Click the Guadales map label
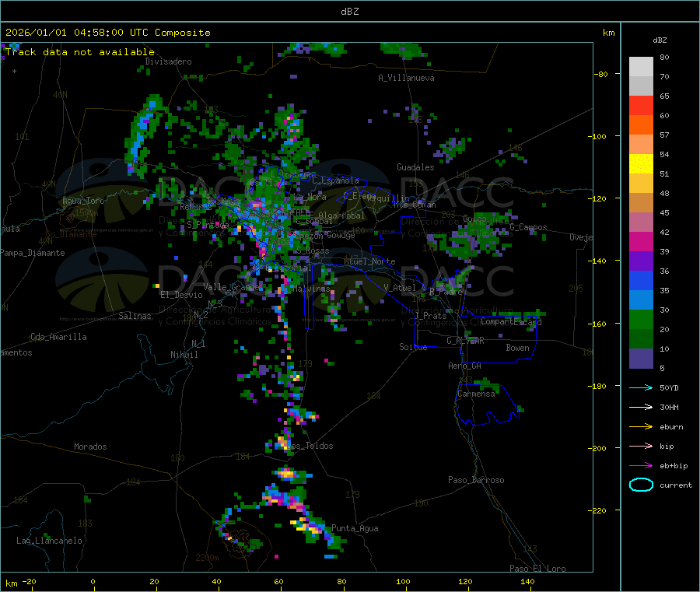 tap(415, 167)
